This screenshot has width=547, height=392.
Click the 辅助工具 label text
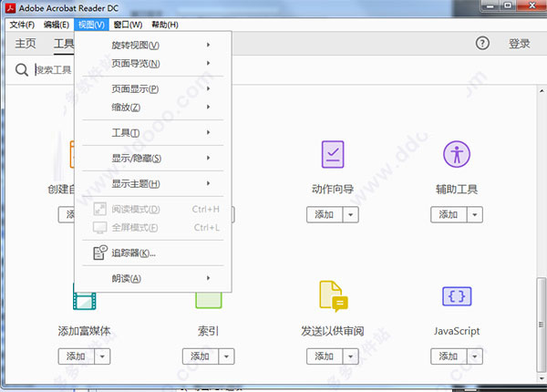pos(457,189)
